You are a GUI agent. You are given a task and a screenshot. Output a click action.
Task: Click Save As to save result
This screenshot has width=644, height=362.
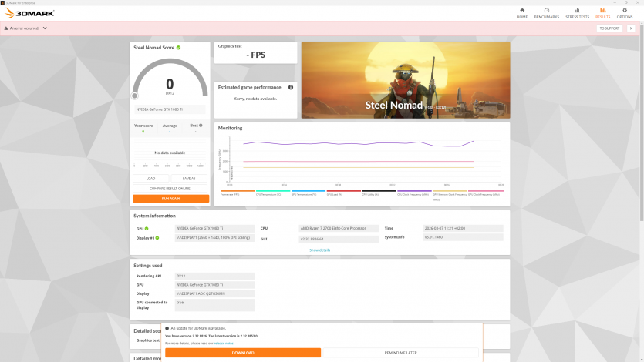189,178
